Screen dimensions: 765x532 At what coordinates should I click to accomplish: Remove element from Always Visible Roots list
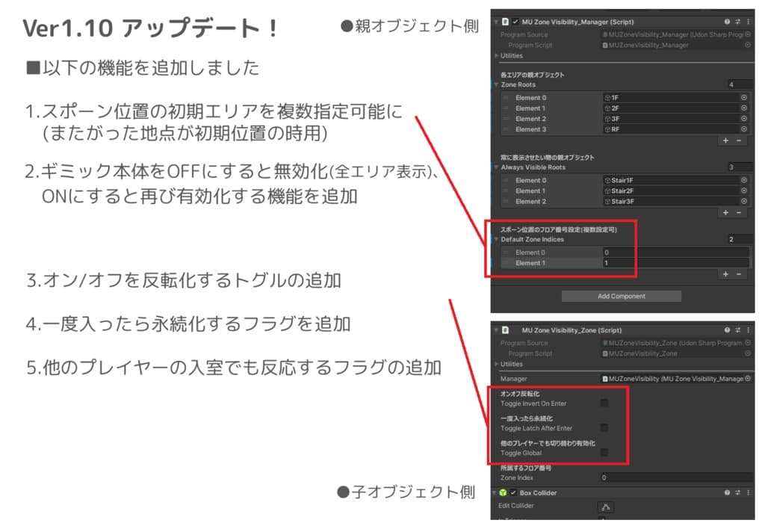(x=739, y=213)
